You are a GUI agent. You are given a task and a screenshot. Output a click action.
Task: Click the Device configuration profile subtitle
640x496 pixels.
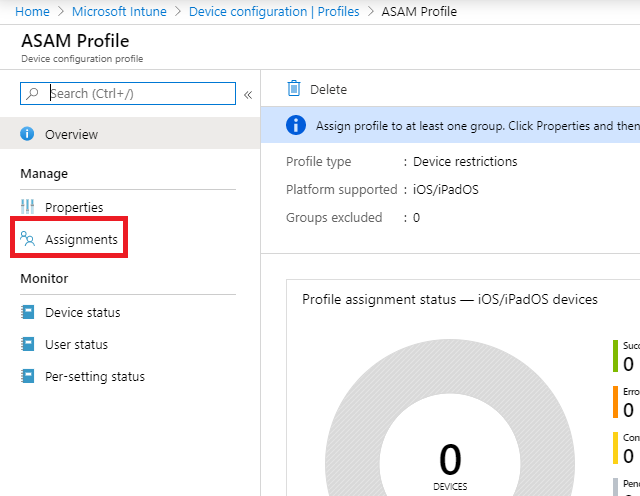coord(82,59)
